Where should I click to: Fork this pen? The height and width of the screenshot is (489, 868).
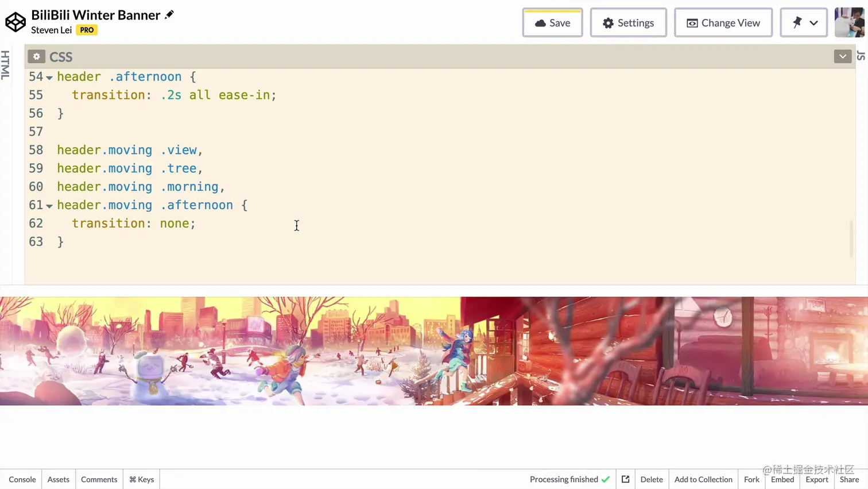pos(751,479)
